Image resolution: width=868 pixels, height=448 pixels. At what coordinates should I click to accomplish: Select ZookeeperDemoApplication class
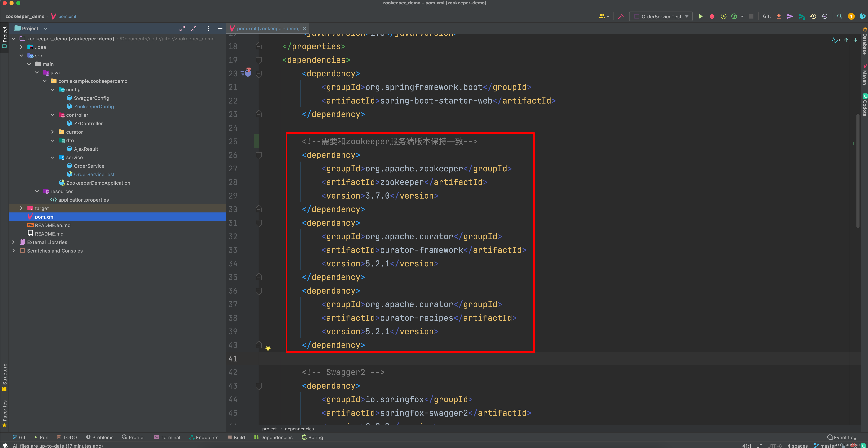point(98,183)
